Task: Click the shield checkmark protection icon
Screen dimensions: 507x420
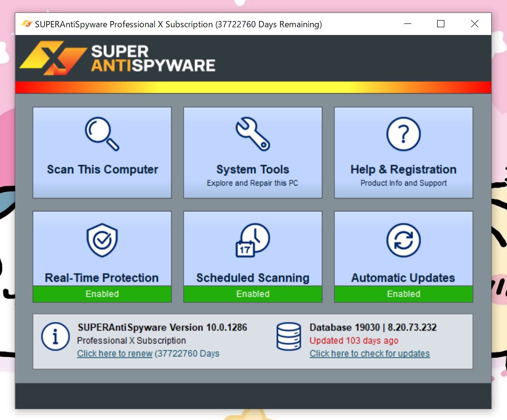Action: pos(102,240)
